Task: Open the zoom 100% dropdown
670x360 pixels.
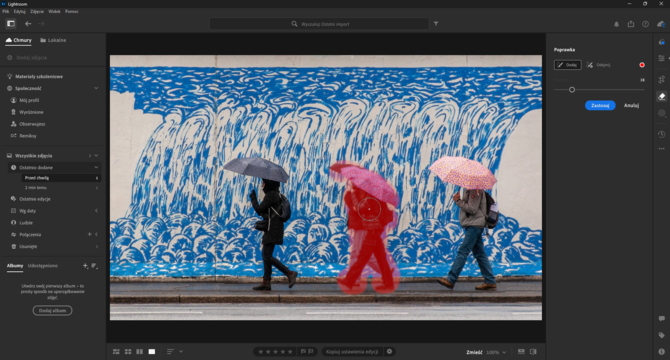Action: click(x=496, y=352)
